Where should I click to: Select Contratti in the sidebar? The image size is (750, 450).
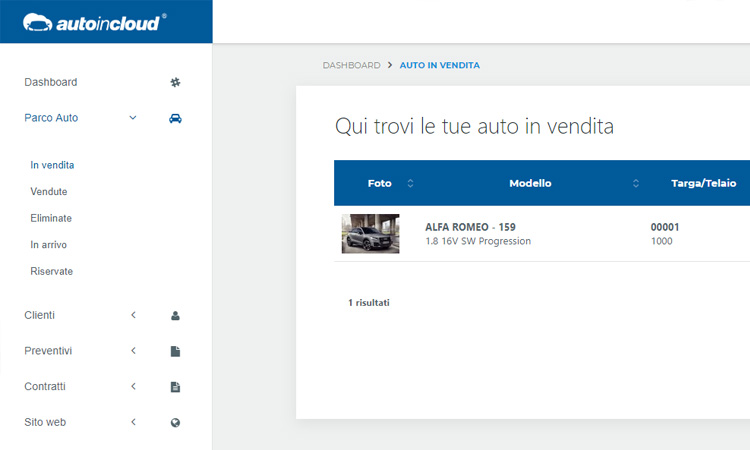coord(45,386)
